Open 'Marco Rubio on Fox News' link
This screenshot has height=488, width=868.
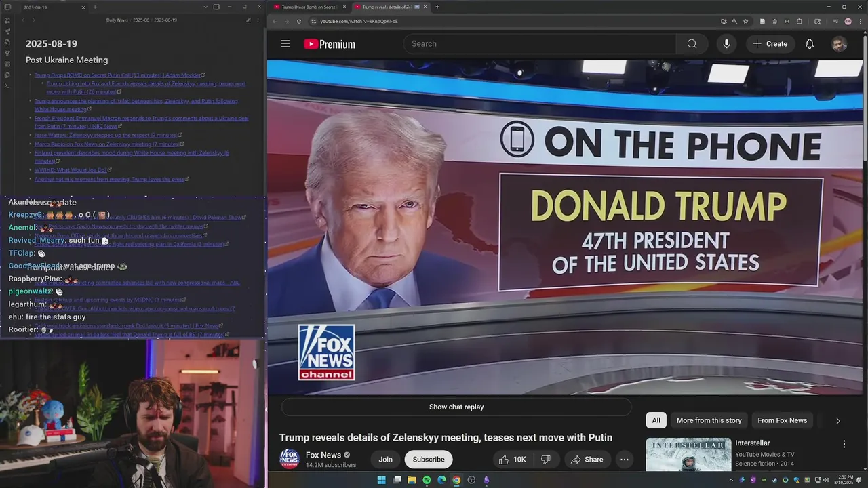(x=108, y=144)
